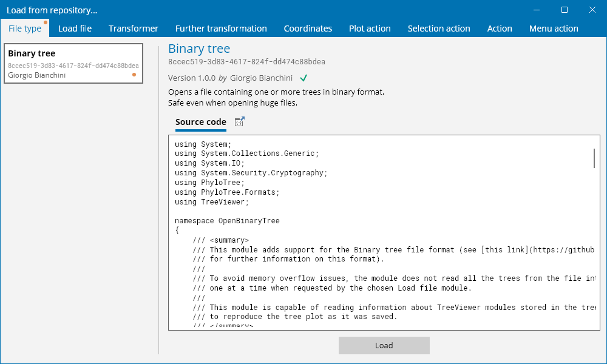Select the Further transformation tab
The image size is (607, 364).
pyautogui.click(x=221, y=29)
